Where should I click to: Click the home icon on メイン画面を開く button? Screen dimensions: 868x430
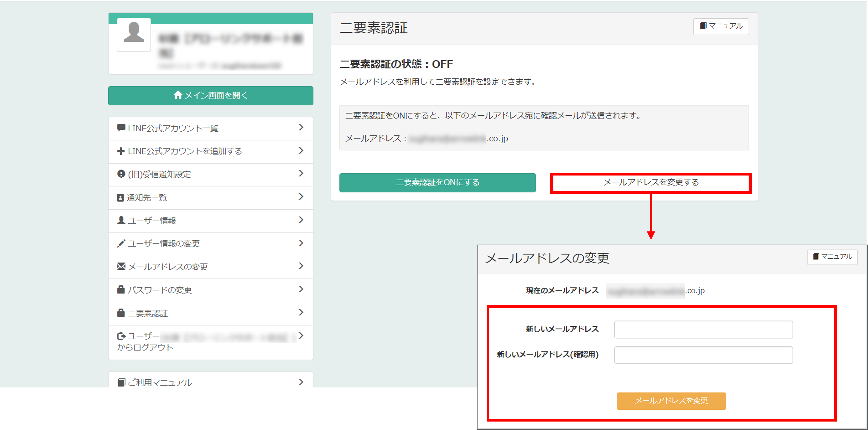[178, 95]
